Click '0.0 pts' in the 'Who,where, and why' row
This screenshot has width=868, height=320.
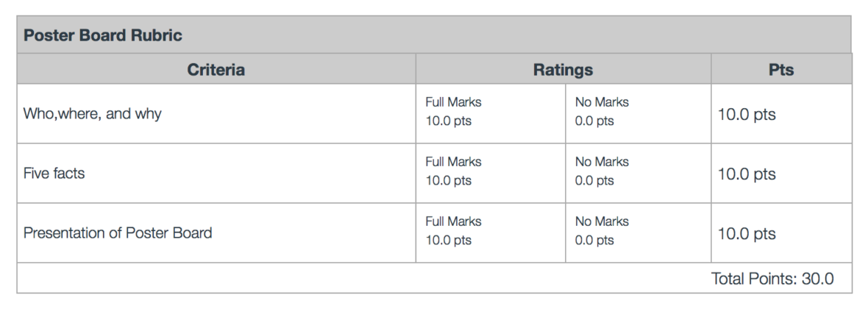pos(594,121)
